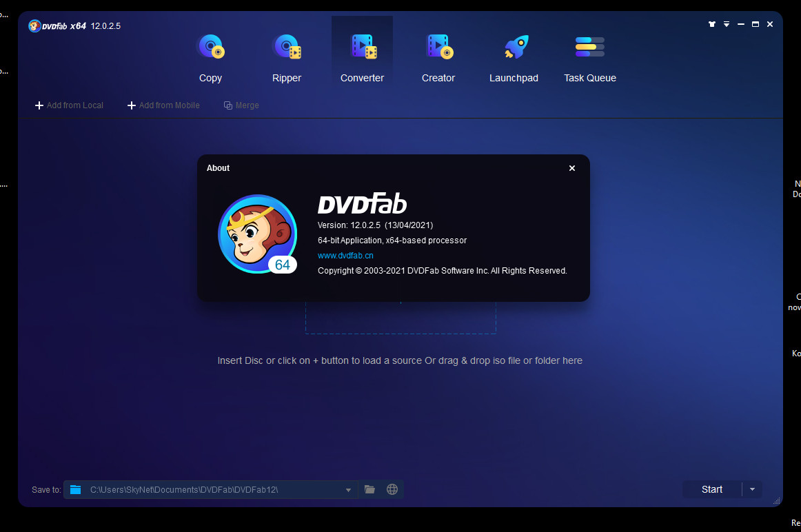Click Add from Mobile
Viewport: 801px width, 532px height.
click(163, 105)
